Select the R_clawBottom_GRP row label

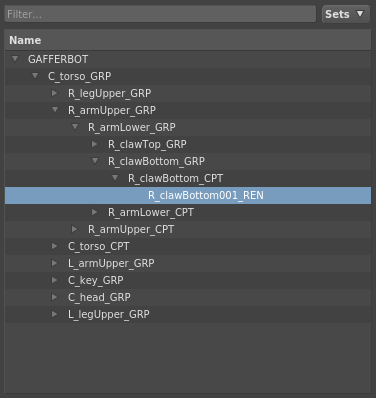click(156, 161)
